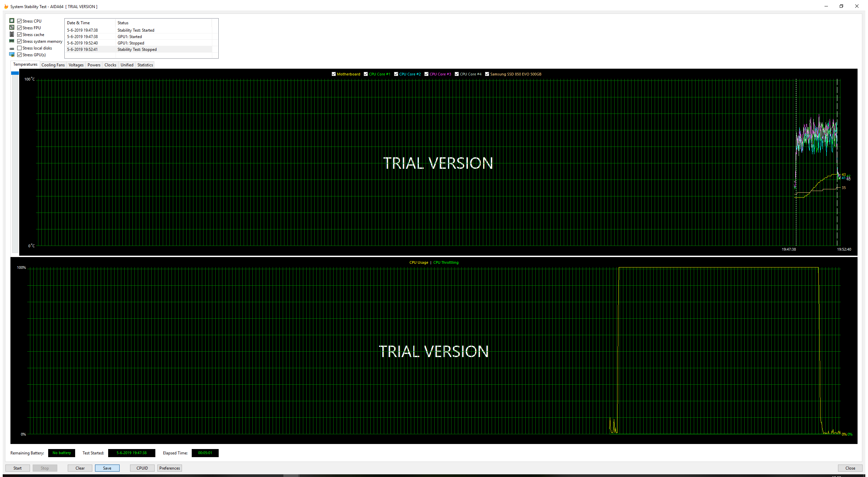Click the CPU chip icon beside Stress CPU

point(12,21)
